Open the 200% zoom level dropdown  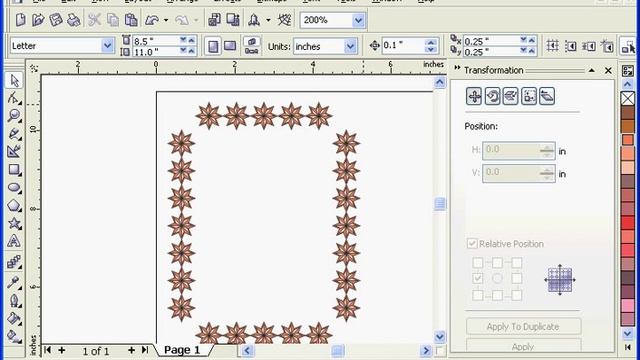click(x=358, y=20)
